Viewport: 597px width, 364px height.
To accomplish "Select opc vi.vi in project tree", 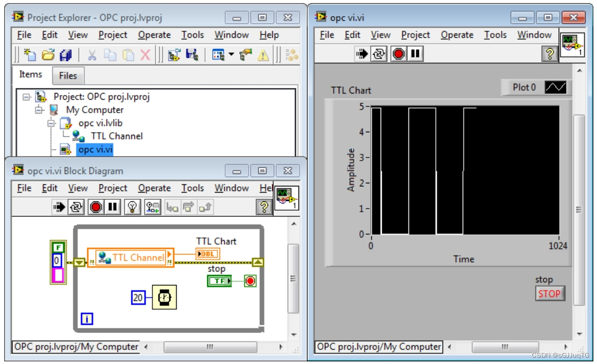I will pyautogui.click(x=95, y=149).
